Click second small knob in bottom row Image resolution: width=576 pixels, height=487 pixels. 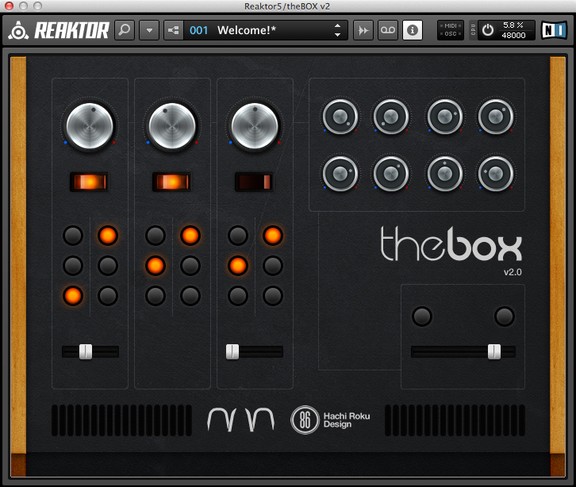pyautogui.click(x=391, y=174)
